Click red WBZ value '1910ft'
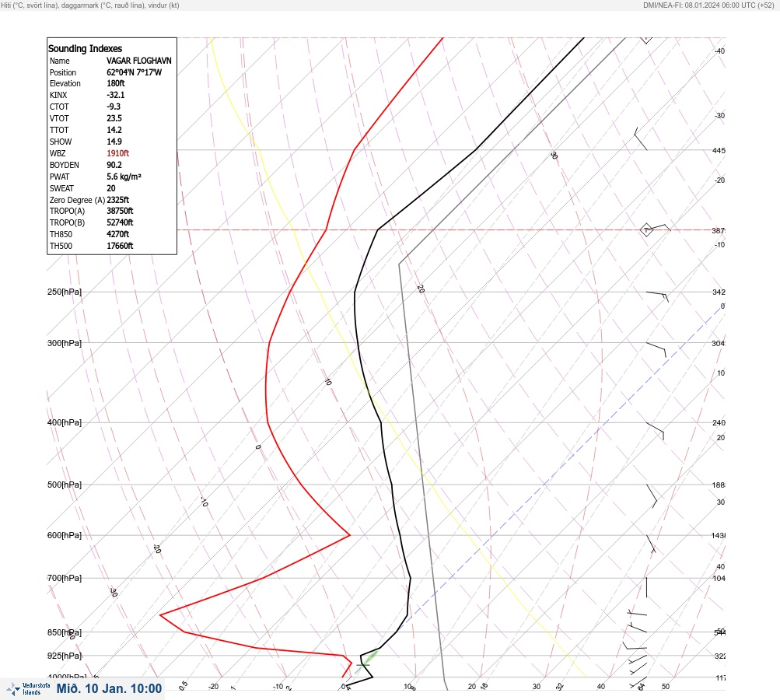 click(x=118, y=153)
